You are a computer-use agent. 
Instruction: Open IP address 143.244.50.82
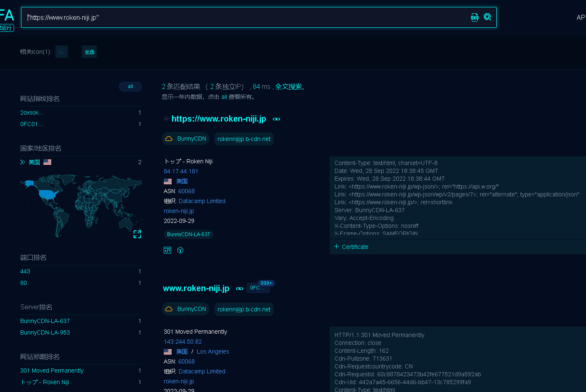click(183, 342)
